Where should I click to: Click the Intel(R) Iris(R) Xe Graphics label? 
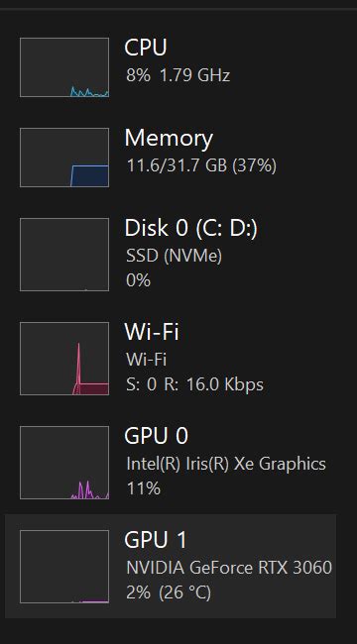click(226, 464)
